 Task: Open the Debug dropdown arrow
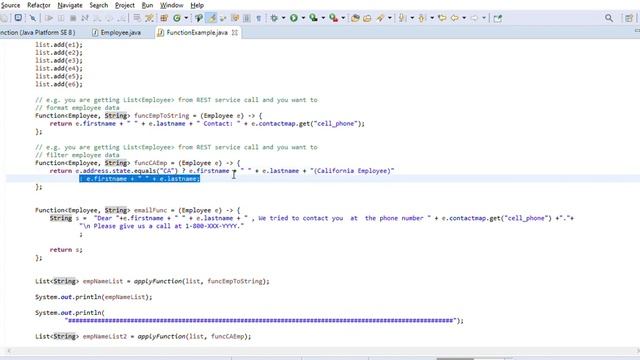point(283,18)
